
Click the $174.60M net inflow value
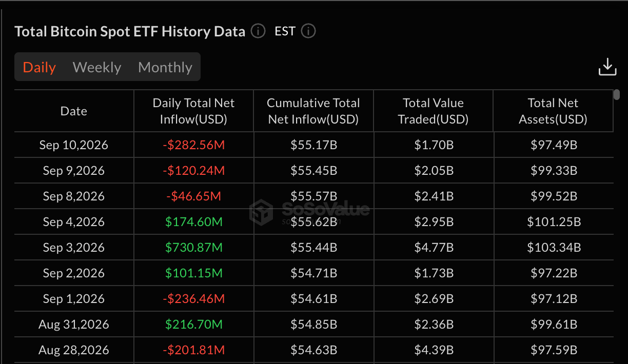194,222
